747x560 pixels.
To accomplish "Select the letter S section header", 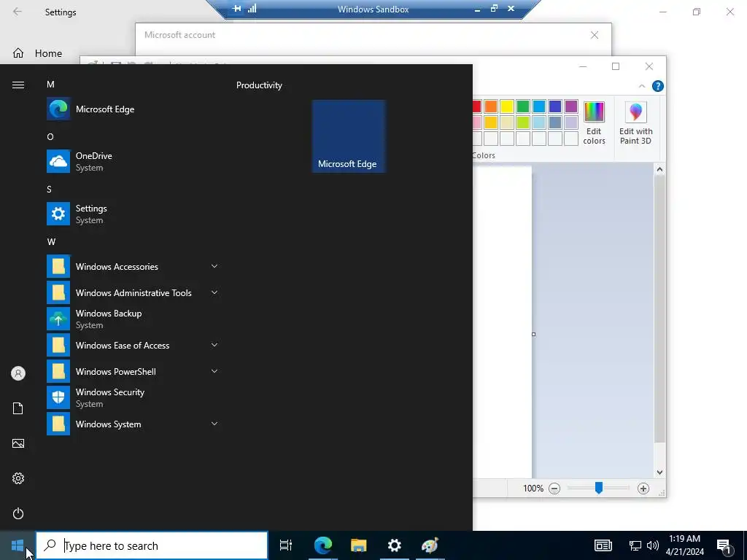I will (49, 189).
